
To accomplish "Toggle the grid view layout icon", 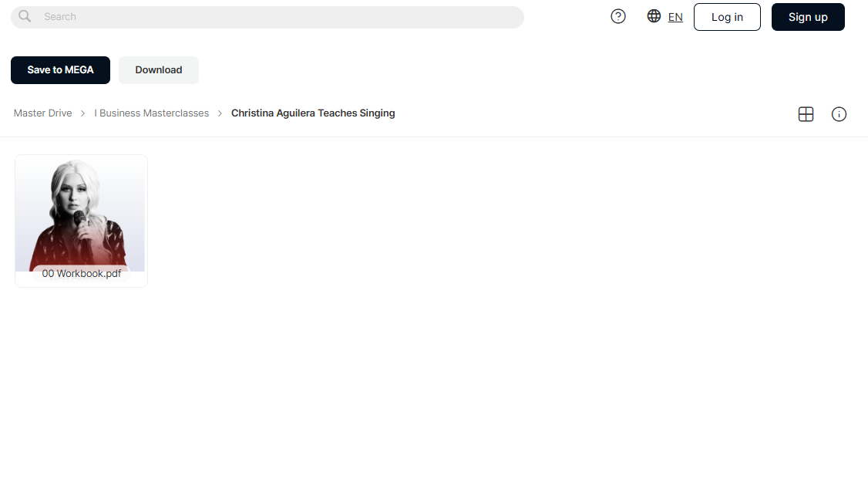I will coord(806,114).
